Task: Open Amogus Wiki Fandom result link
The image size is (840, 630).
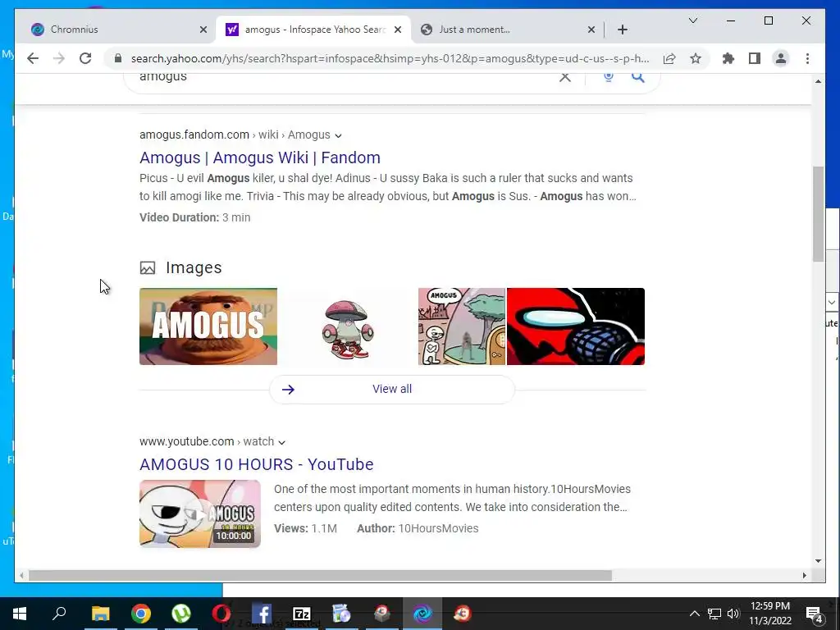Action: click(x=260, y=157)
